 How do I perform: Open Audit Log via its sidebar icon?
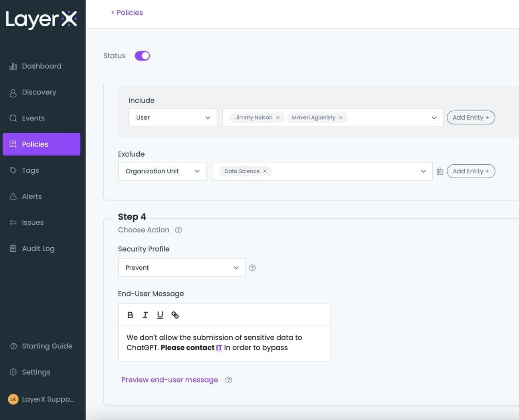pos(13,248)
